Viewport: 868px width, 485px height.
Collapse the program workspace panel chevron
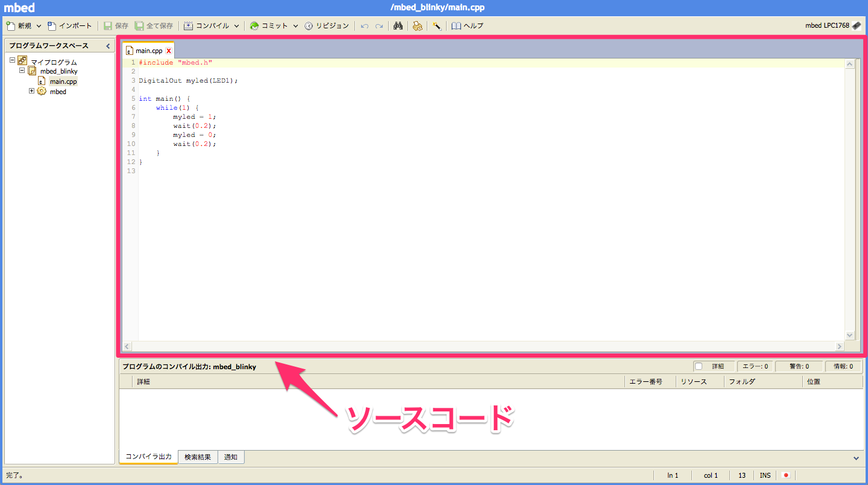coord(107,45)
